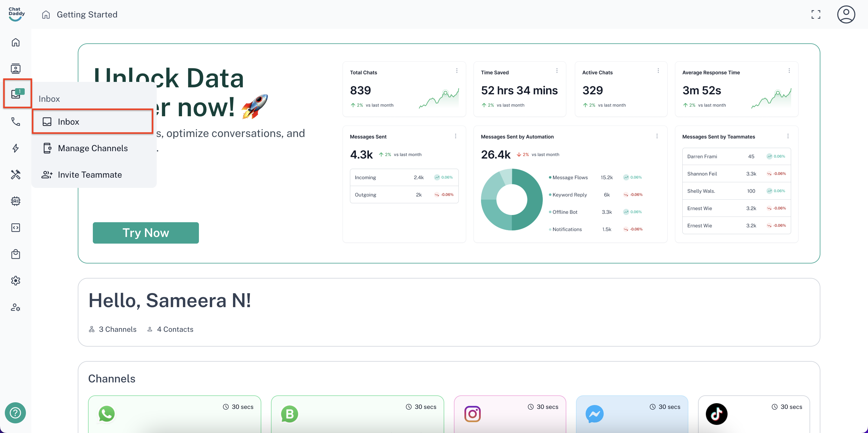Click the phone Calls sidebar icon
Image resolution: width=868 pixels, height=433 pixels.
15,122
